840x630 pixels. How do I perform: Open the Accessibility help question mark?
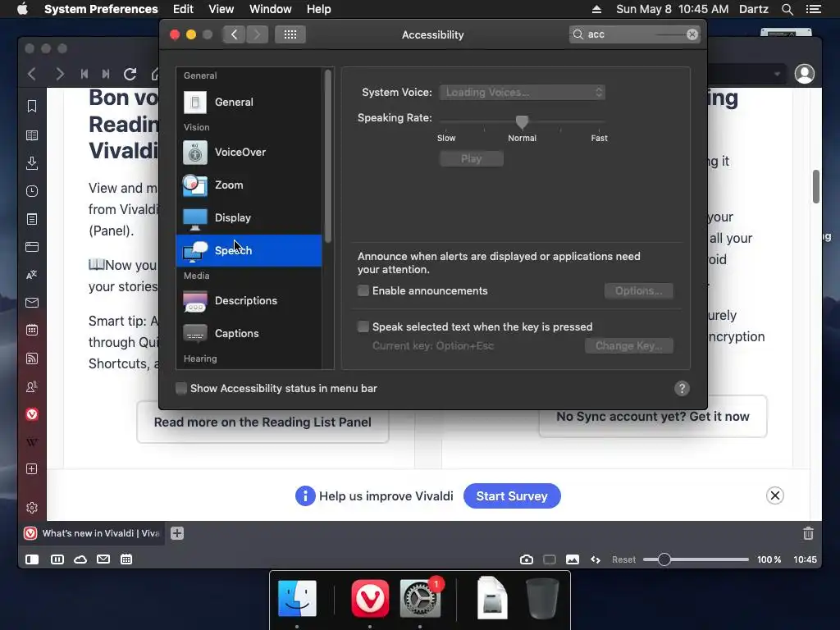(x=682, y=388)
